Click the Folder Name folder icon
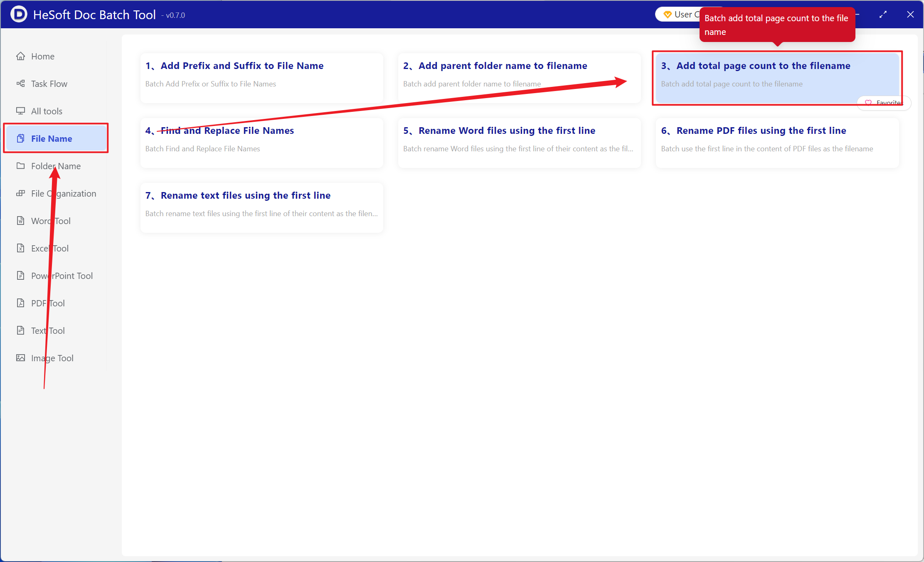The height and width of the screenshot is (562, 924). click(x=20, y=166)
